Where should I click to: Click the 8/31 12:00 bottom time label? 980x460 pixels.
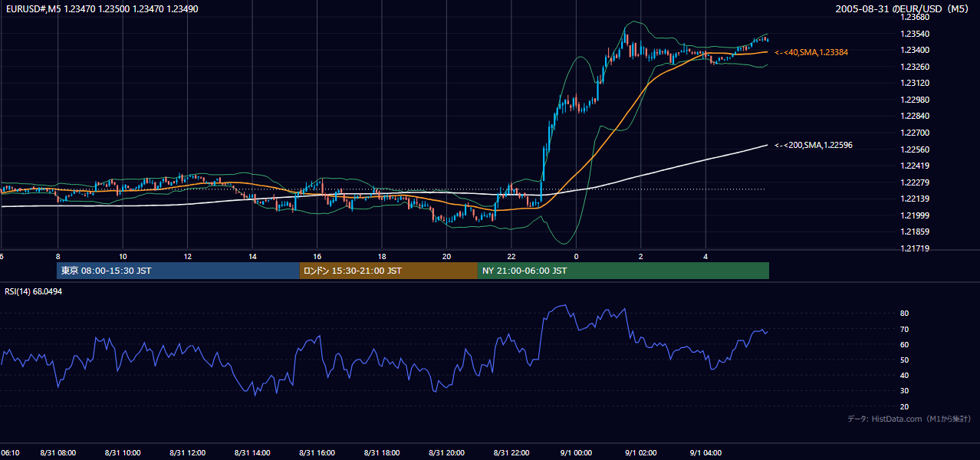pyautogui.click(x=187, y=453)
